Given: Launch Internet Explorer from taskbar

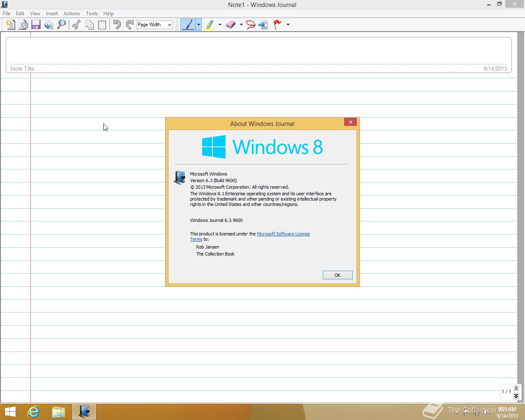Looking at the screenshot, I should (33, 411).
